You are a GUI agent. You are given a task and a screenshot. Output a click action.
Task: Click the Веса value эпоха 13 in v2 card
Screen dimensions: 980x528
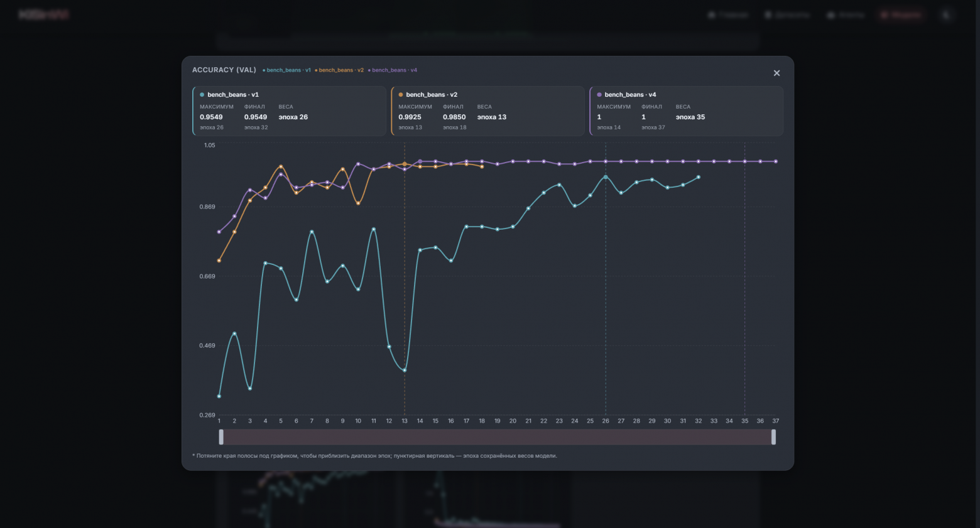click(x=492, y=117)
